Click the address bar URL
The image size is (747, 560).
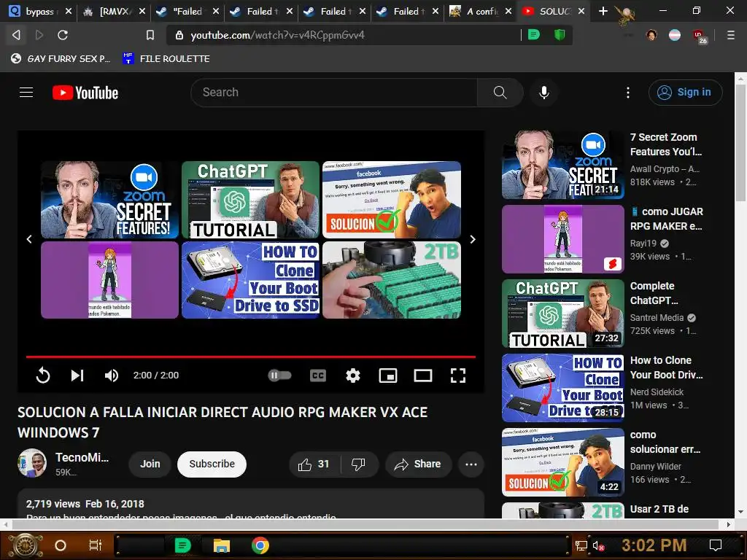(x=277, y=35)
